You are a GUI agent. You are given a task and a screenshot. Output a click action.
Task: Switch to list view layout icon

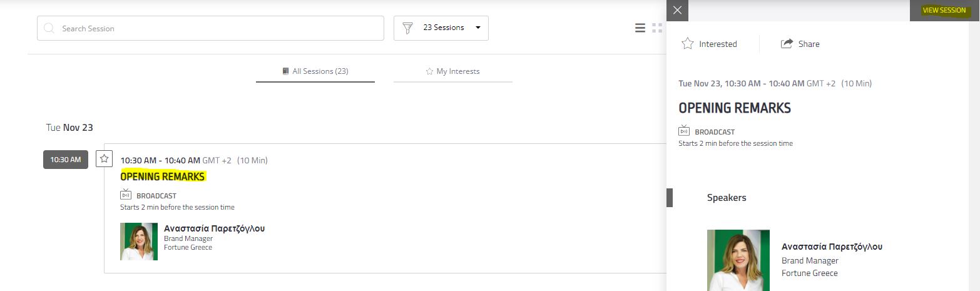point(640,28)
